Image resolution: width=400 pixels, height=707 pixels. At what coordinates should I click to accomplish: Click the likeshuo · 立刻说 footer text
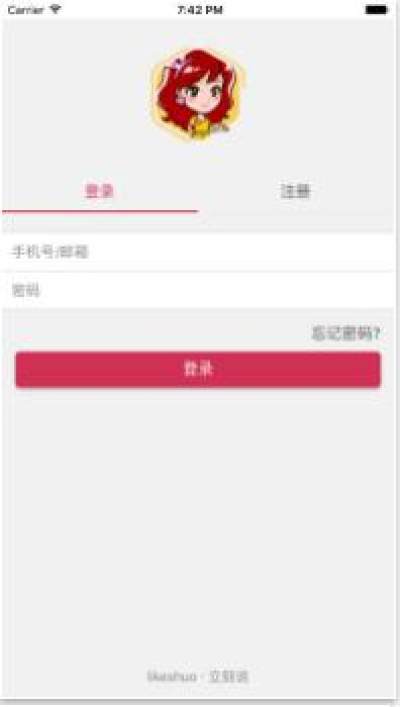pyautogui.click(x=198, y=676)
